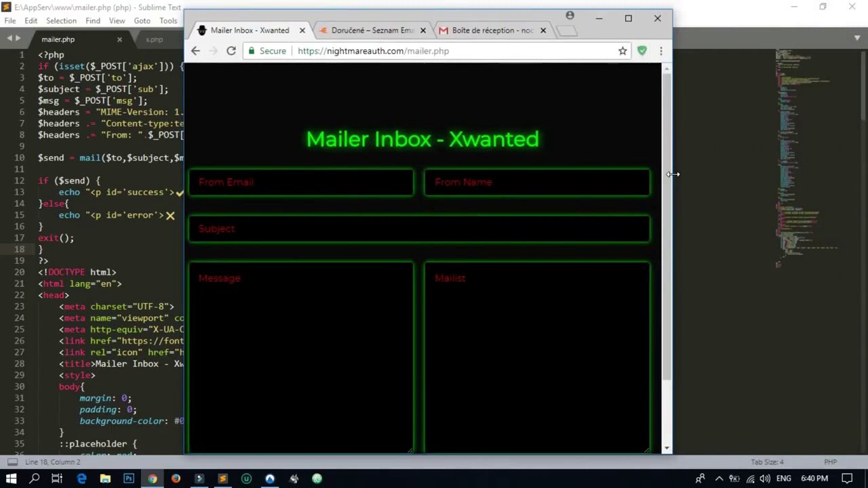The height and width of the screenshot is (488, 868).
Task: Open File Explorer from taskbar
Action: click(105, 479)
